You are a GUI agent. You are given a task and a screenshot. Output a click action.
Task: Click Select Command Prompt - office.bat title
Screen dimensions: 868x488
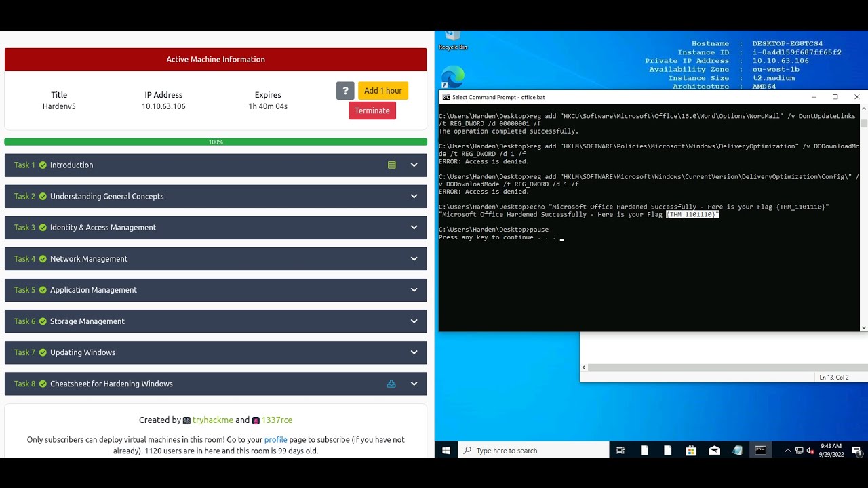498,97
